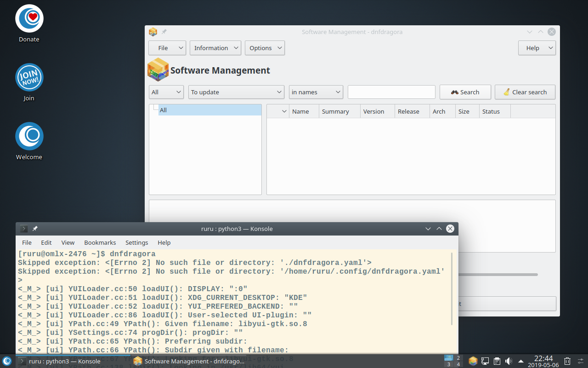Maximize the Software Management window
Screen dimensions: 588x368
(x=541, y=32)
